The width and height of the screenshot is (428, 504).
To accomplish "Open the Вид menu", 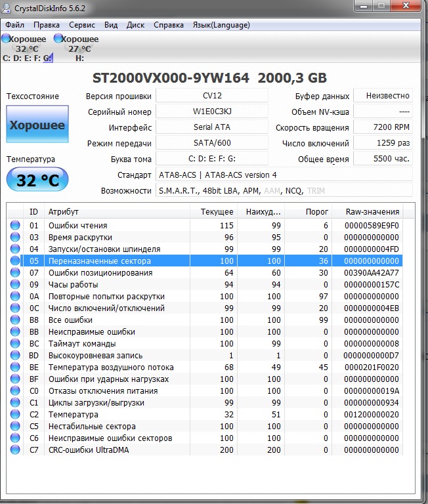I will point(111,25).
